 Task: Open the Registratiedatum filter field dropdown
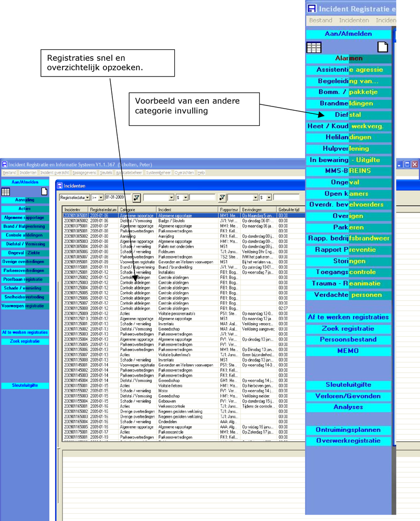click(87, 197)
